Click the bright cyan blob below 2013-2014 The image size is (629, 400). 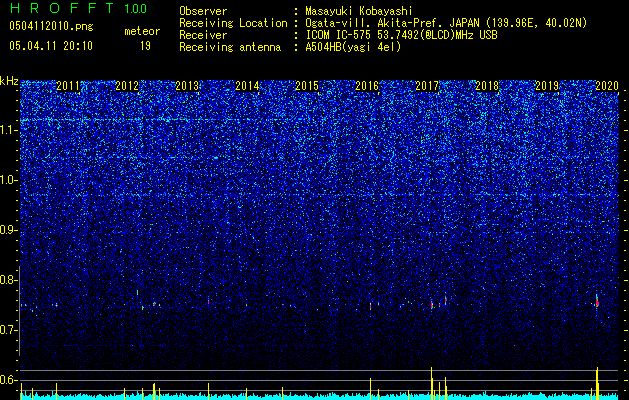coord(216,158)
